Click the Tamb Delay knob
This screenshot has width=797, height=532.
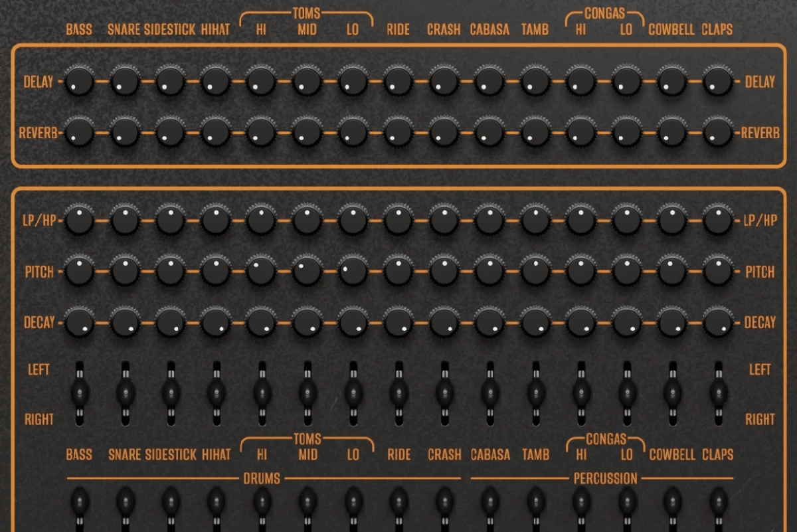pos(535,82)
